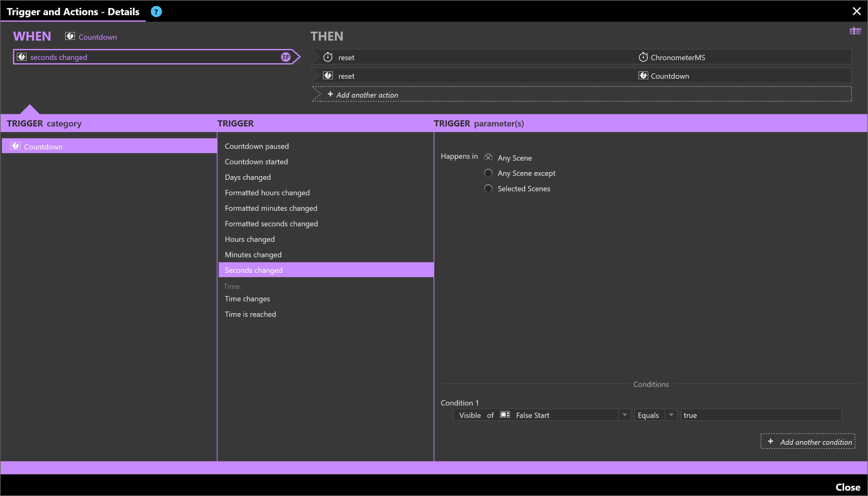The width and height of the screenshot is (868, 496).
Task: Click the Condition 1 label
Action: (459, 403)
